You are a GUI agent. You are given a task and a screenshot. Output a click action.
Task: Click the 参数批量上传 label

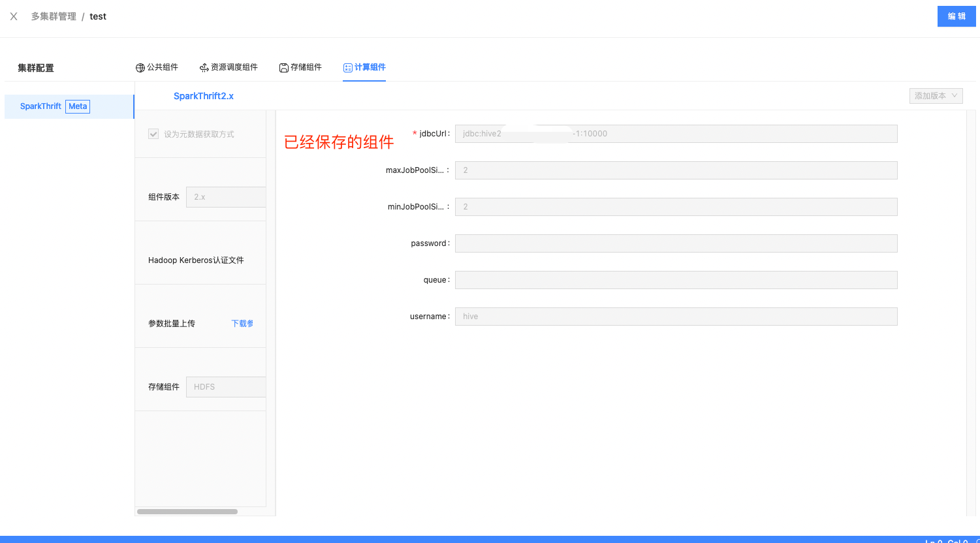pyautogui.click(x=172, y=324)
